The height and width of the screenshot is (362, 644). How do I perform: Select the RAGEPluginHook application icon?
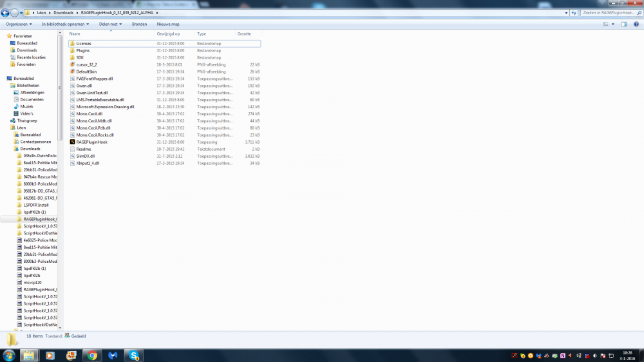(72, 142)
